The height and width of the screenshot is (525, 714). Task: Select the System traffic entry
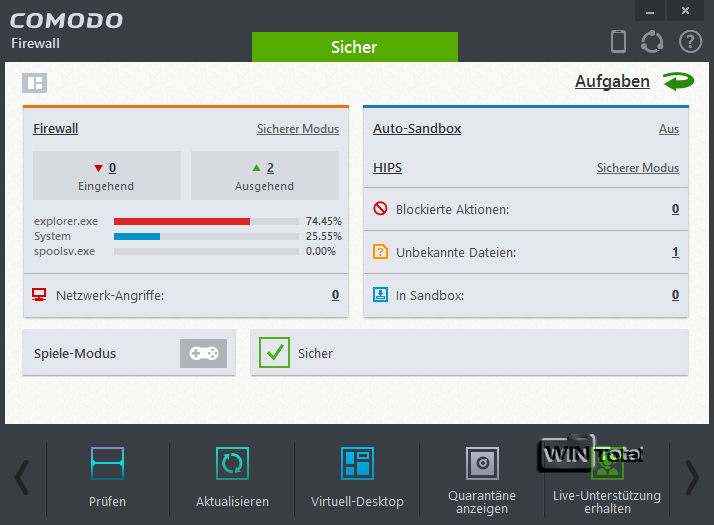click(x=52, y=236)
